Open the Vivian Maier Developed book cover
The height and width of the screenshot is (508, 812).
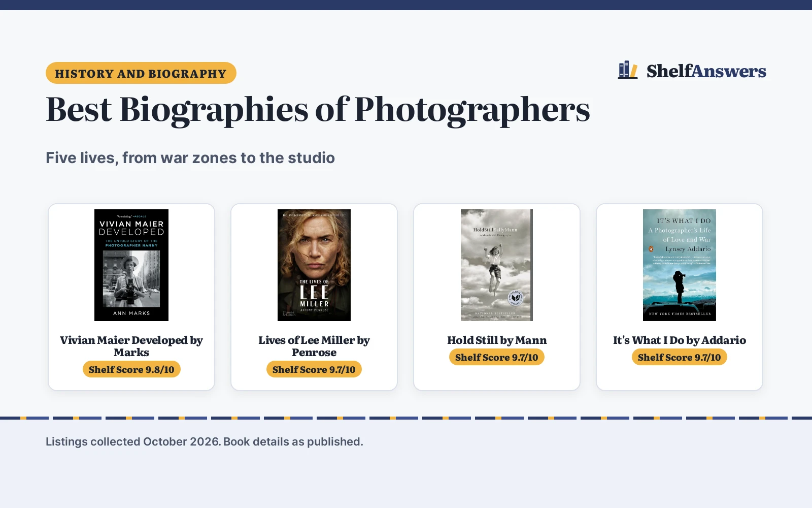click(x=131, y=265)
